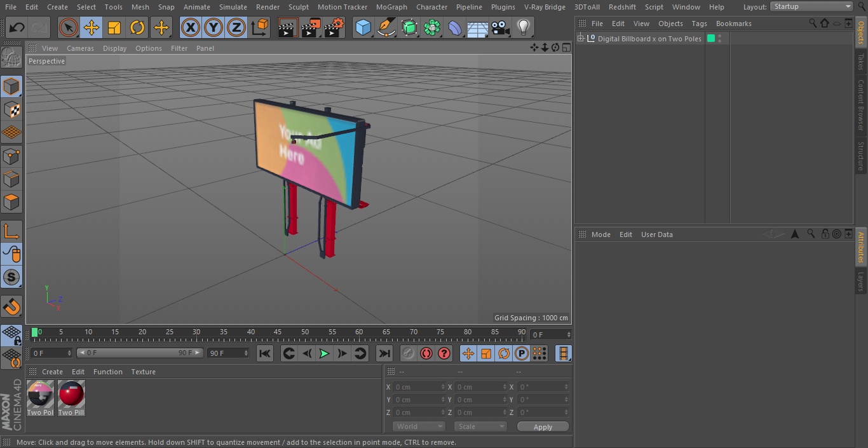Open the Mesh menu
868x448 pixels.
[140, 7]
